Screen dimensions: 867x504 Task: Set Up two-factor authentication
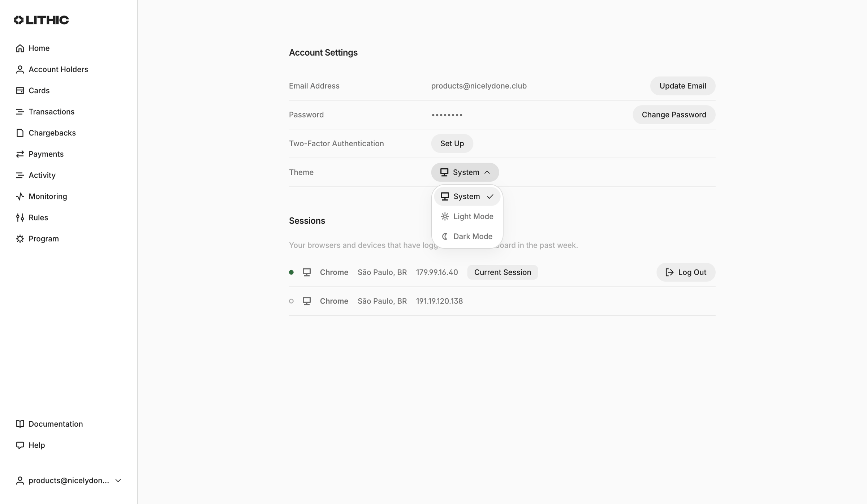(452, 143)
